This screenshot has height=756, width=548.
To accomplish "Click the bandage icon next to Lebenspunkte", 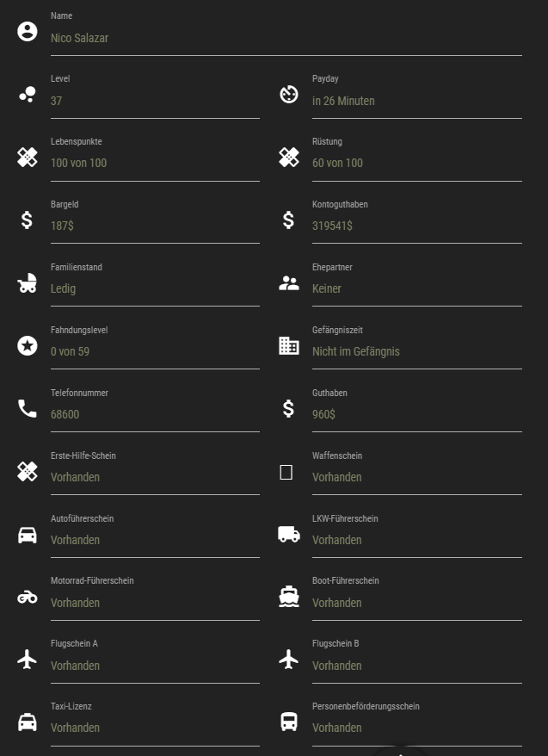I will pyautogui.click(x=28, y=158).
